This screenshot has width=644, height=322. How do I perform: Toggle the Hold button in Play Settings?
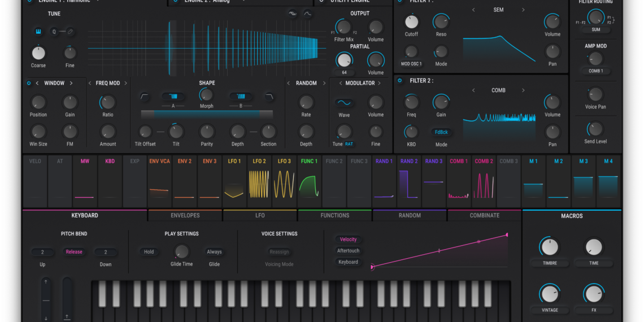[x=149, y=252]
